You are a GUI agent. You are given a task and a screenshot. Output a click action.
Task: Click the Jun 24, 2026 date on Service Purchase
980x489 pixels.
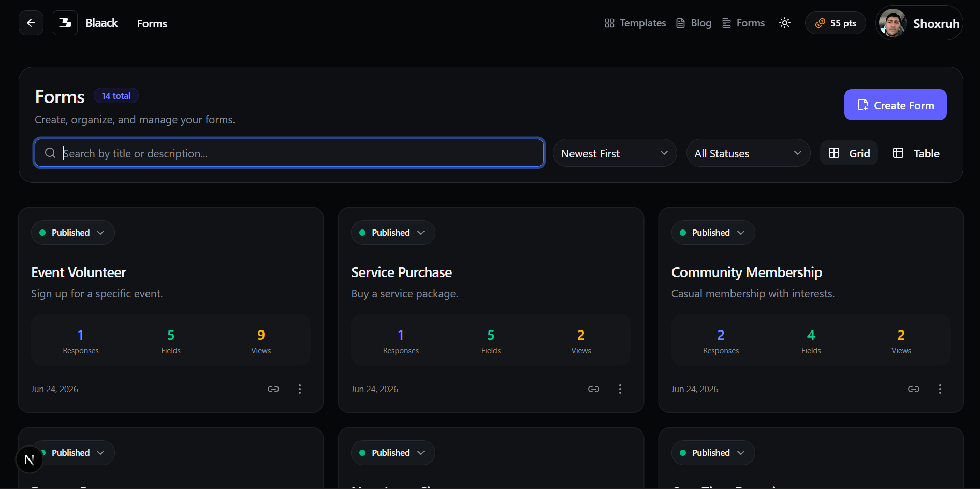tap(374, 389)
